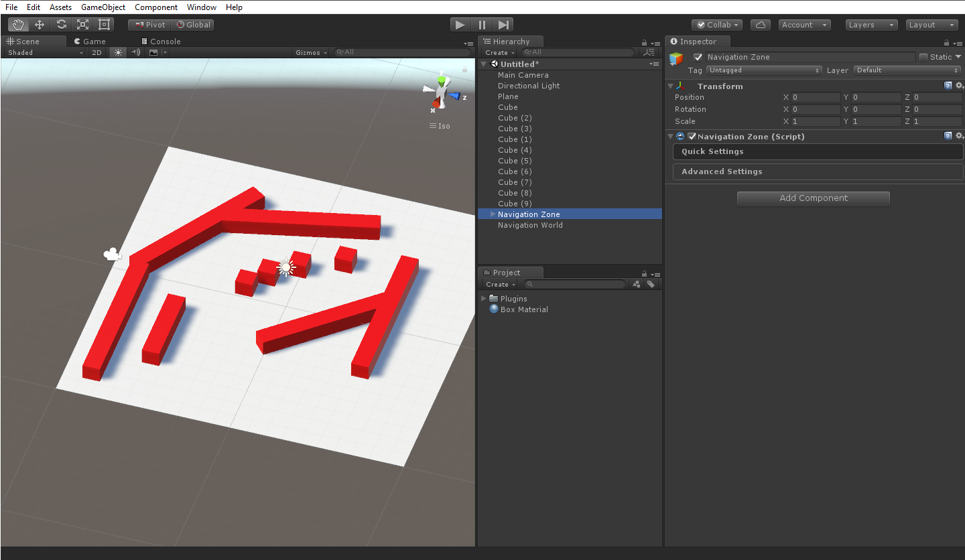Open the File menu
The image size is (965, 560).
[11, 7]
